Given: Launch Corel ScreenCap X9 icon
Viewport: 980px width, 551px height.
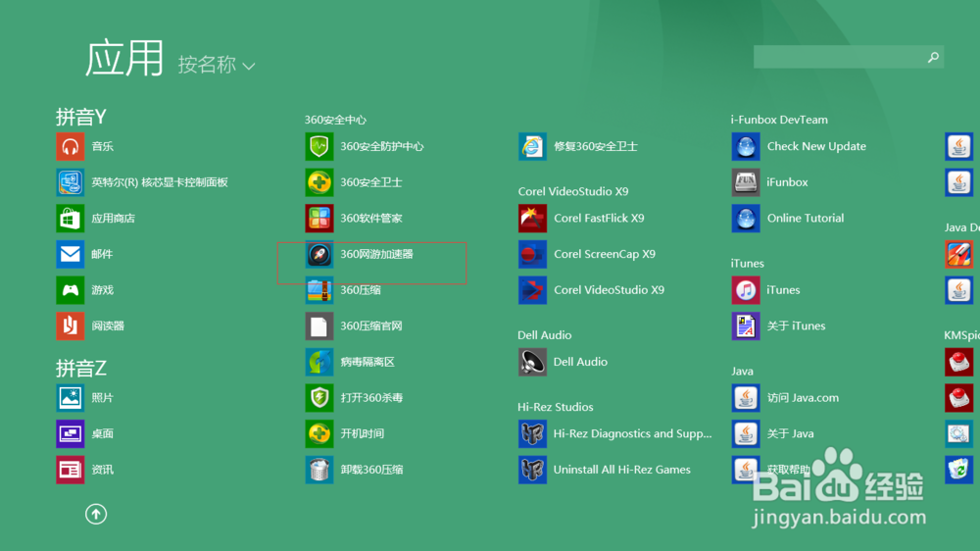Looking at the screenshot, I should 532,254.
